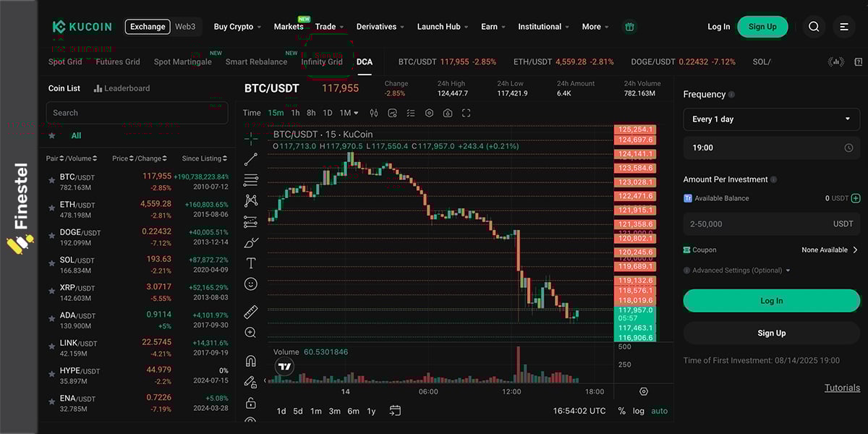Open the Trade dropdown menu

pos(329,27)
